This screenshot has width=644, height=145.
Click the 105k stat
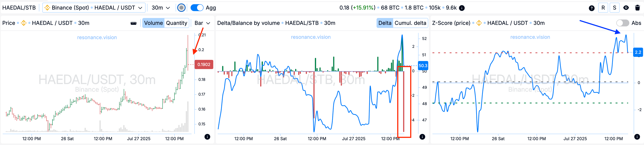point(435,8)
